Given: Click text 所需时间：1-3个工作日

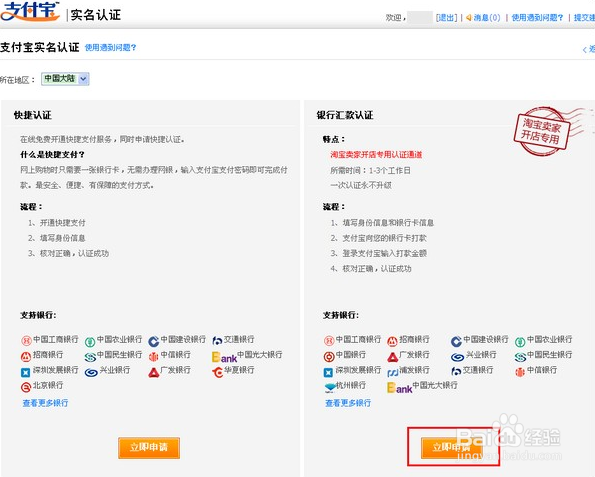Looking at the screenshot, I should [x=370, y=170].
